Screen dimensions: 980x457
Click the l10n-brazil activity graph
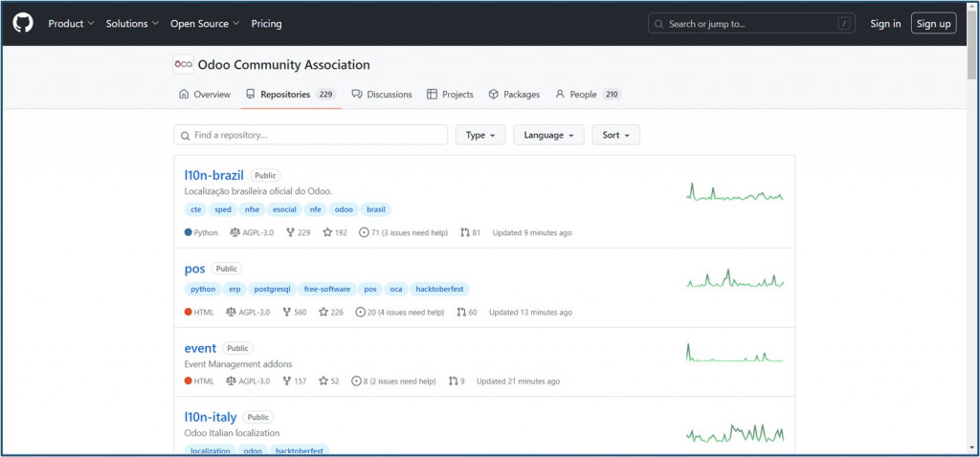pyautogui.click(x=734, y=191)
